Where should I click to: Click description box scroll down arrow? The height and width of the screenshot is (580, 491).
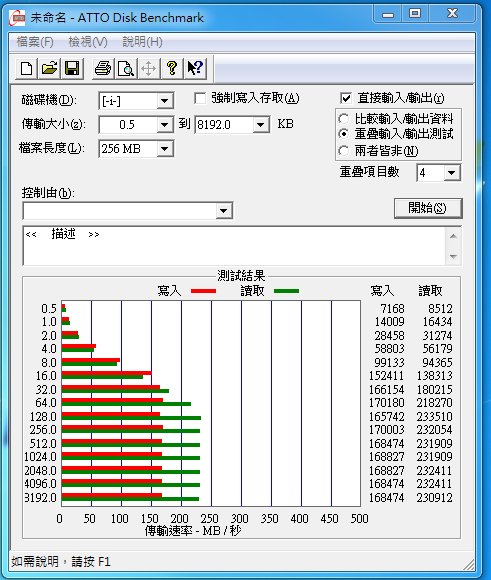454,256
